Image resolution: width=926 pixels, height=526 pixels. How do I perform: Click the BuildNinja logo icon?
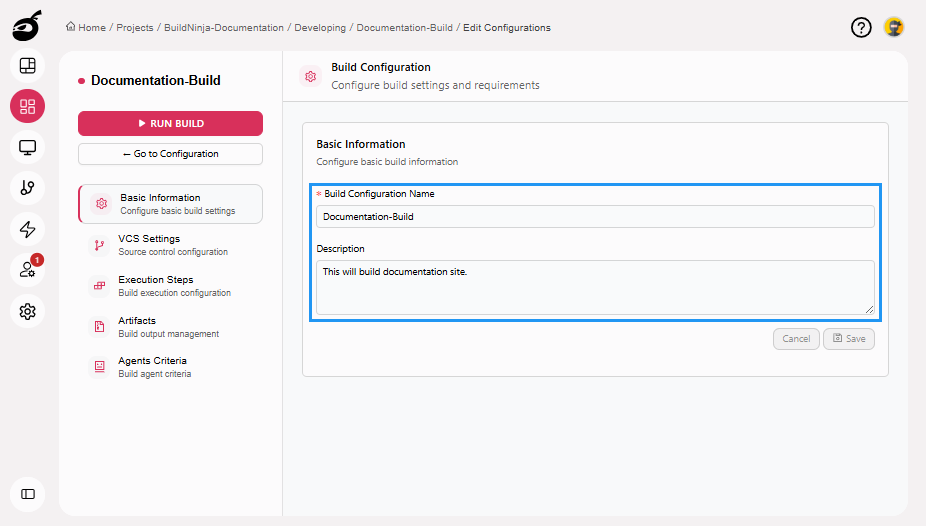(x=27, y=25)
